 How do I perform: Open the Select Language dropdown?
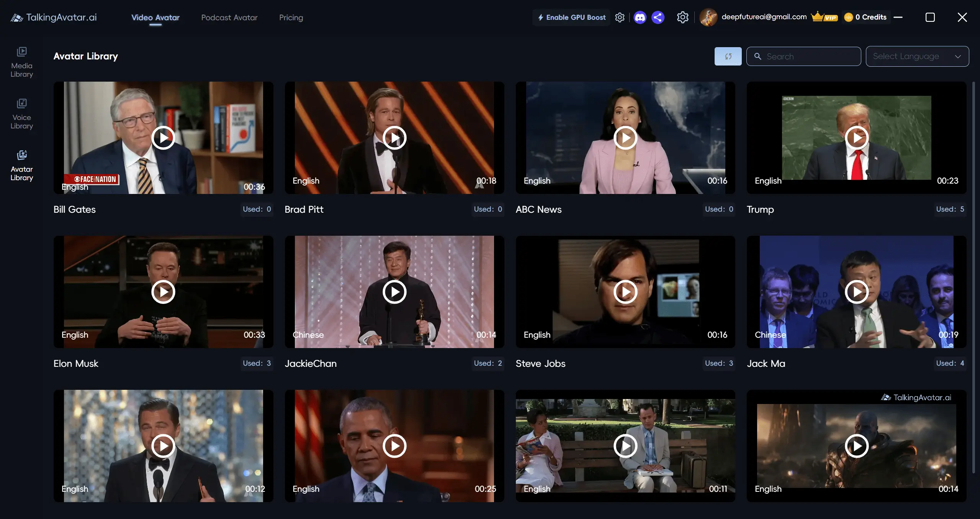917,56
